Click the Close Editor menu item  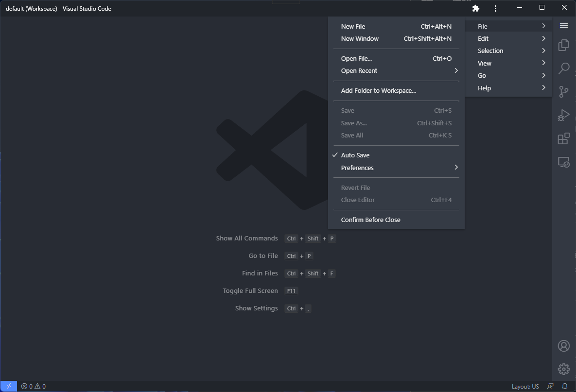(396, 200)
